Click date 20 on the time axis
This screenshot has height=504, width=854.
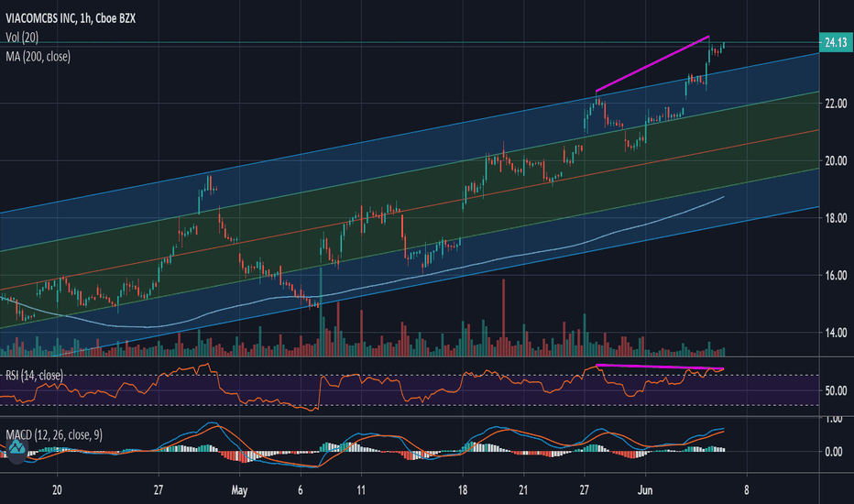click(57, 490)
